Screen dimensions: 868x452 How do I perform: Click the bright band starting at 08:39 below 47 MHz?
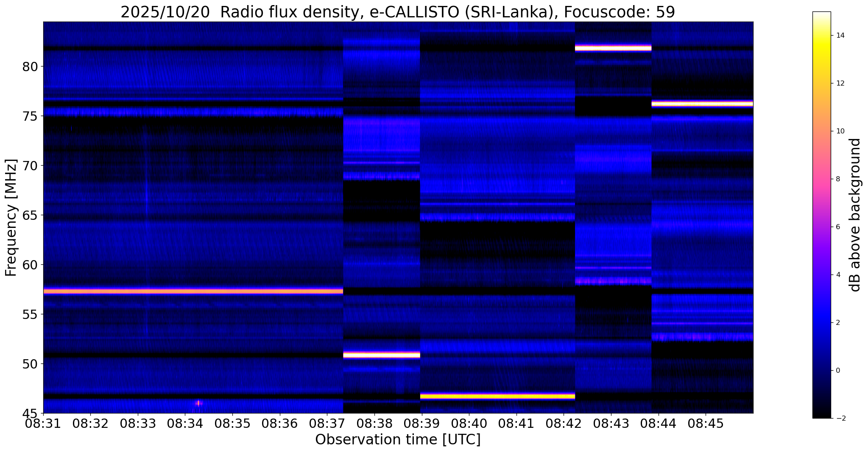point(497,397)
